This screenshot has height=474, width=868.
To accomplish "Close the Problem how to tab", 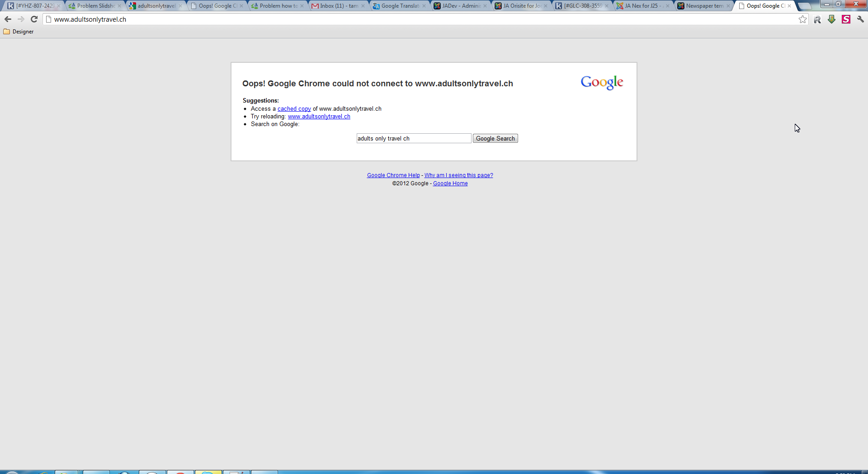I will (302, 6).
